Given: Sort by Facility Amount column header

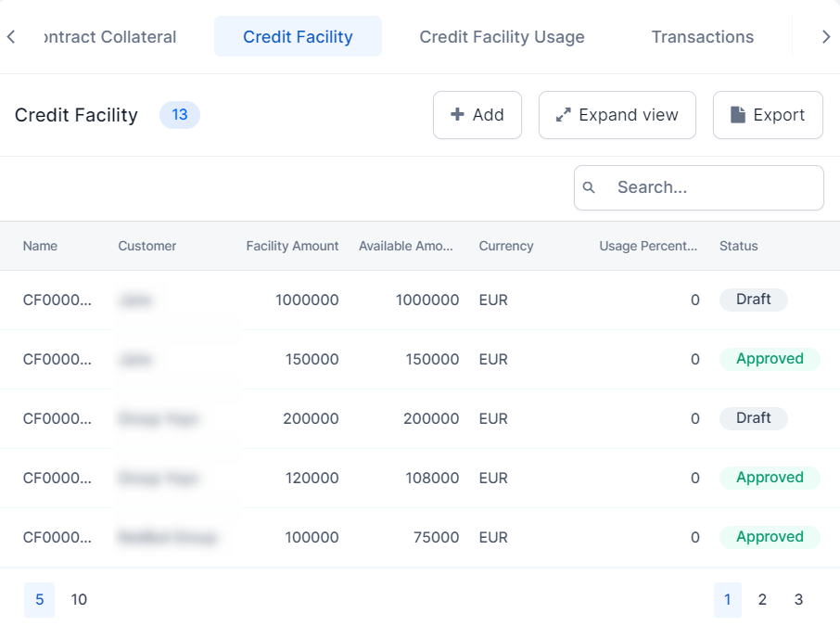Looking at the screenshot, I should [x=292, y=247].
